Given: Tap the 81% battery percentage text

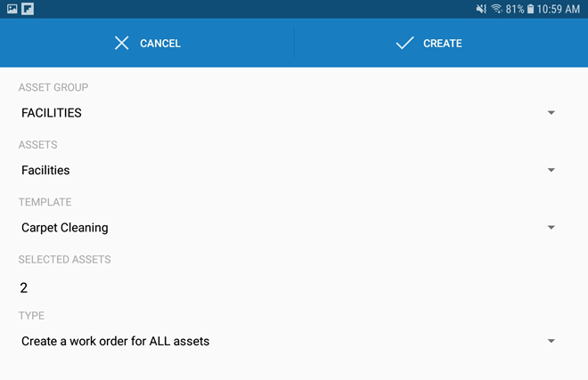Looking at the screenshot, I should (515, 9).
